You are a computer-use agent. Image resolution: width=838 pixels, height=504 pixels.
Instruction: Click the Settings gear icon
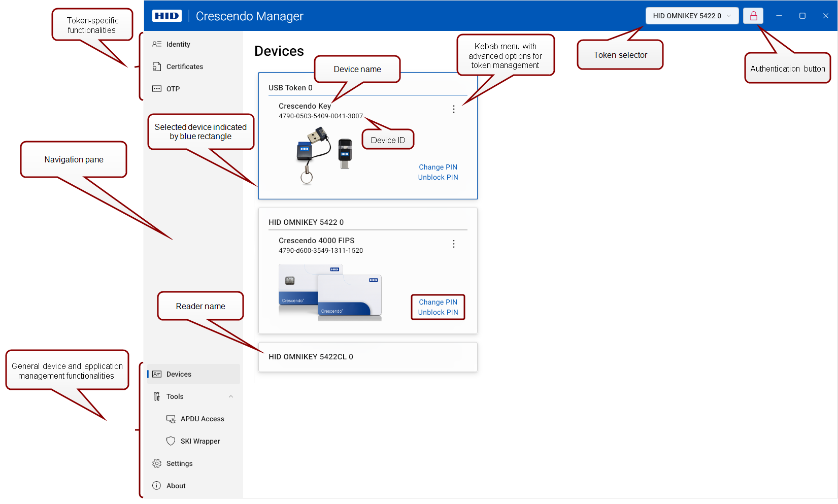[x=157, y=463]
